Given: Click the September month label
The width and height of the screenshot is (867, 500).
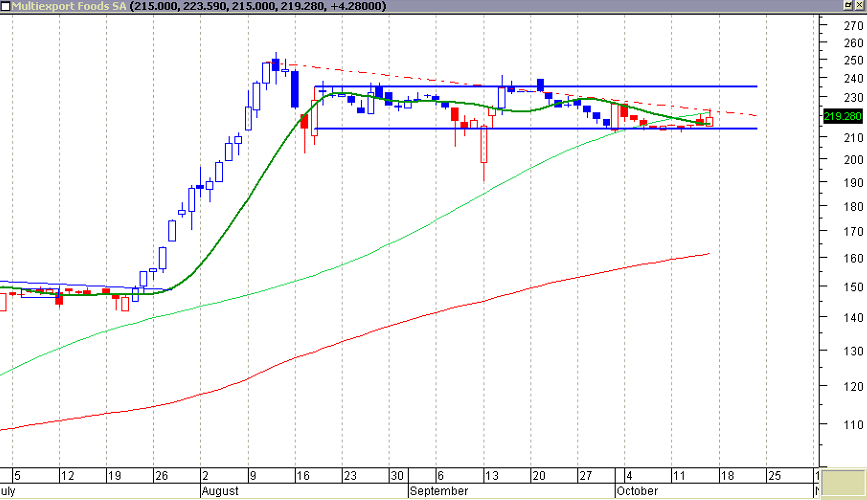Looking at the screenshot, I should point(439,491).
